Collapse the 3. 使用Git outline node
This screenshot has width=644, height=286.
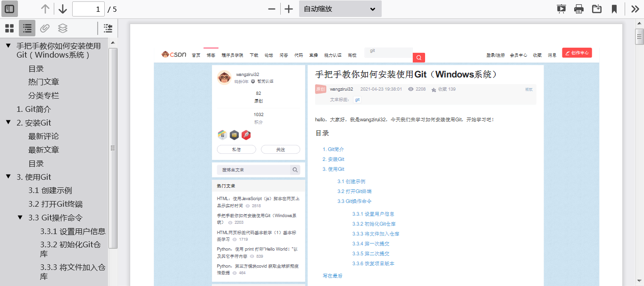[x=8, y=177]
